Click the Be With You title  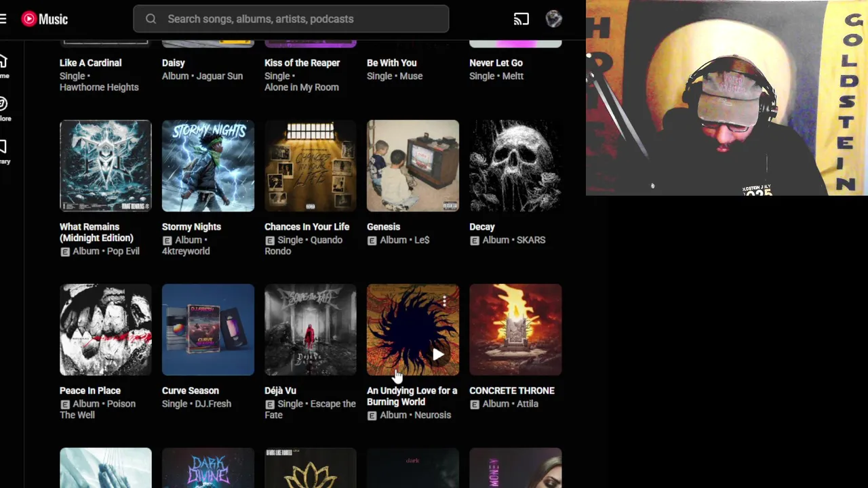coord(391,62)
